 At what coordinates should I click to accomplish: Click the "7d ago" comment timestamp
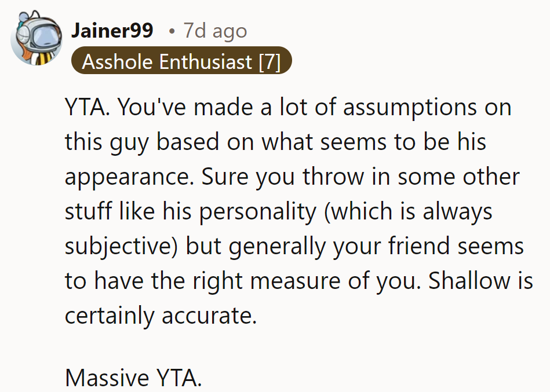pyautogui.click(x=215, y=30)
